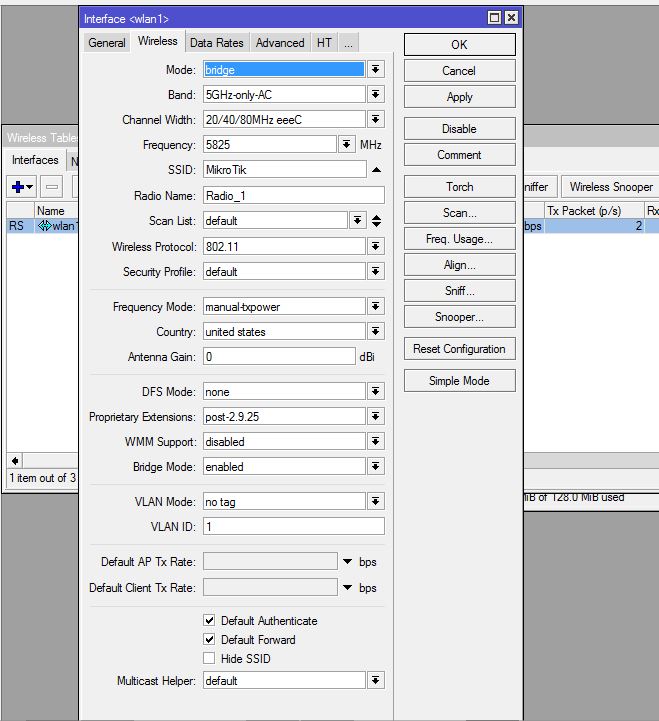Click the Radio Name input field

294,195
